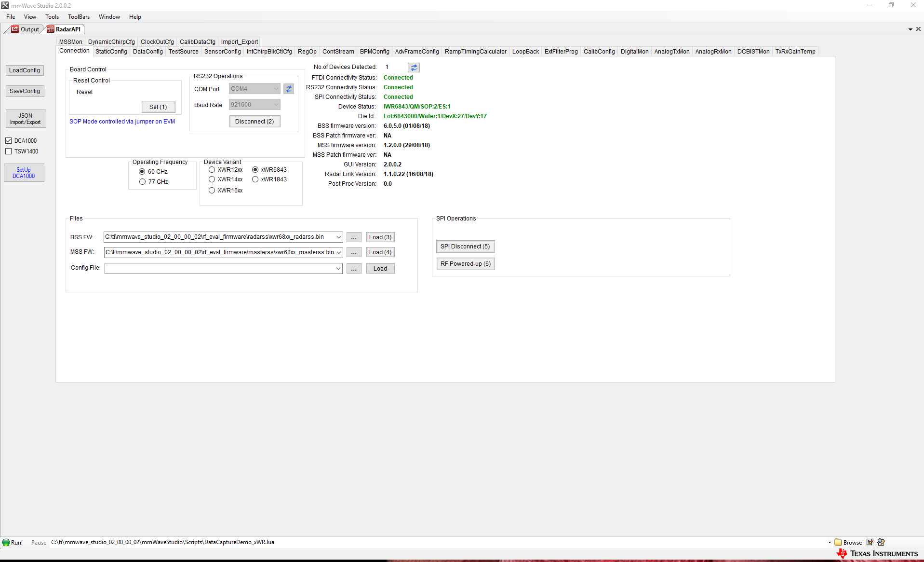Choose the XWR12xx device variant
Image resolution: width=924 pixels, height=562 pixels.
[x=212, y=170]
